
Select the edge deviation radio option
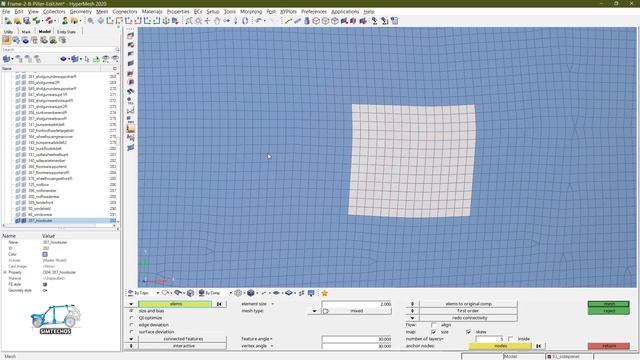131,325
